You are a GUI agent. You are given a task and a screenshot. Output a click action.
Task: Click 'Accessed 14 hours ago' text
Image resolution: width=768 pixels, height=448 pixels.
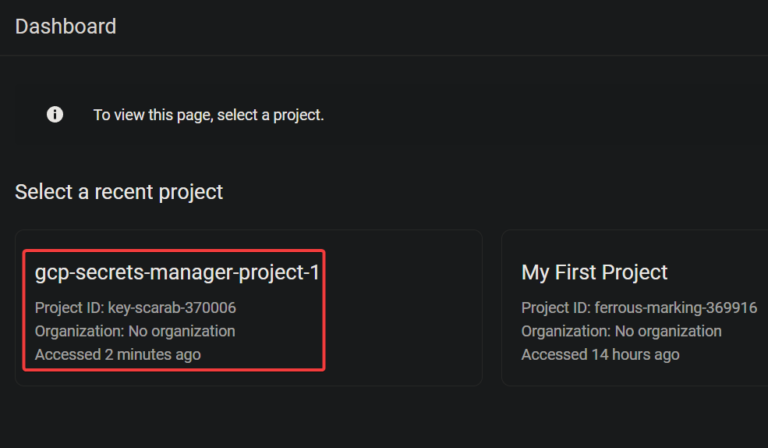[x=600, y=354]
